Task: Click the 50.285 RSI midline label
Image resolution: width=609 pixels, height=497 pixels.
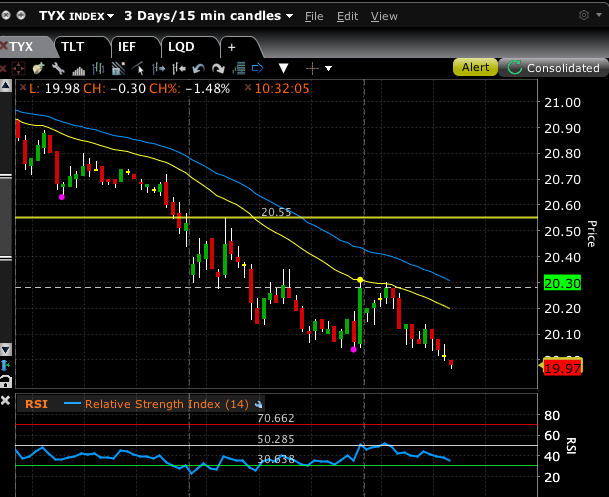Action: (276, 439)
